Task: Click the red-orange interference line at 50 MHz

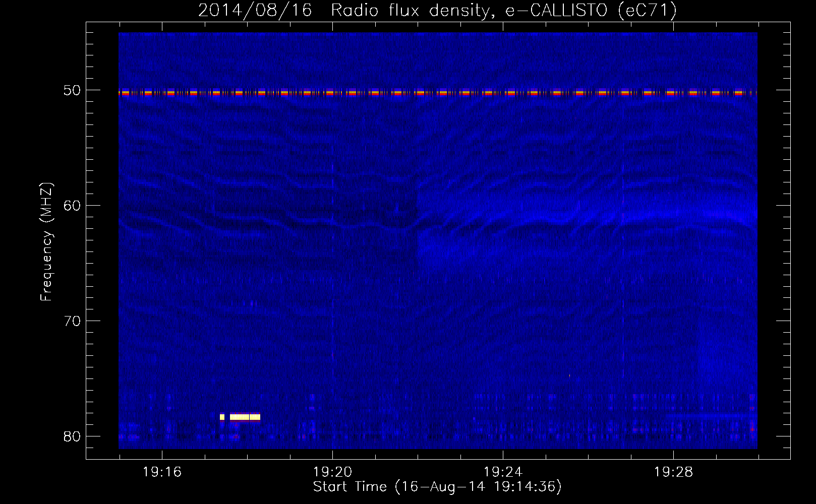Action: click(438, 93)
